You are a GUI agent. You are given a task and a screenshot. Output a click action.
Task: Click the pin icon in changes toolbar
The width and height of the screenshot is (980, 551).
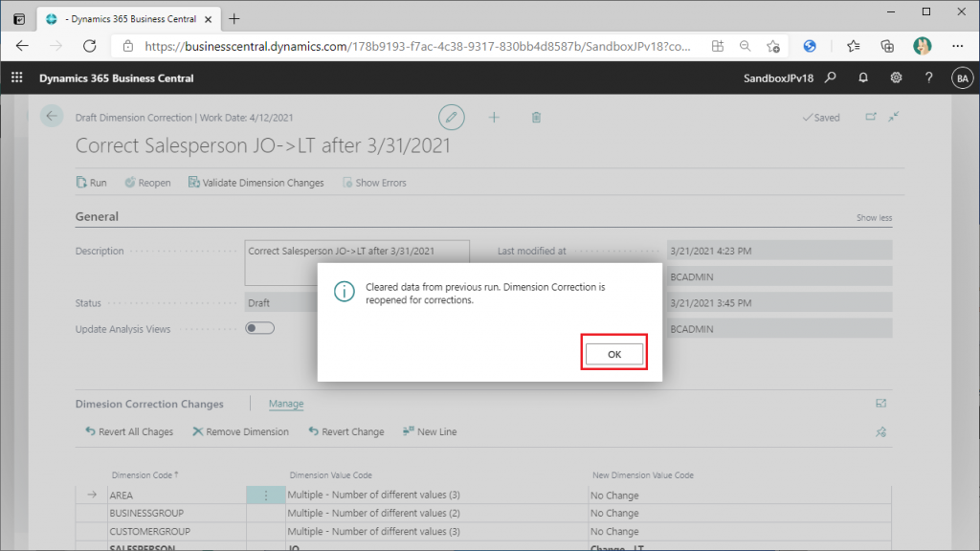tap(880, 431)
